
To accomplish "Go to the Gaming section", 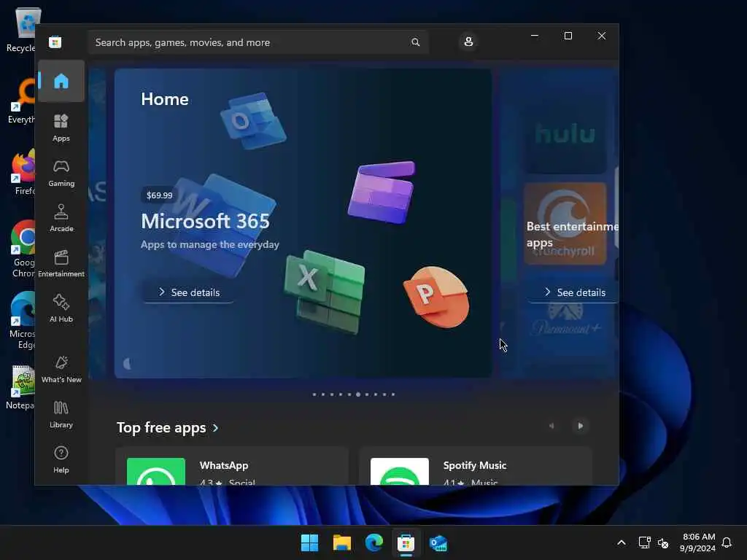I will tap(61, 174).
